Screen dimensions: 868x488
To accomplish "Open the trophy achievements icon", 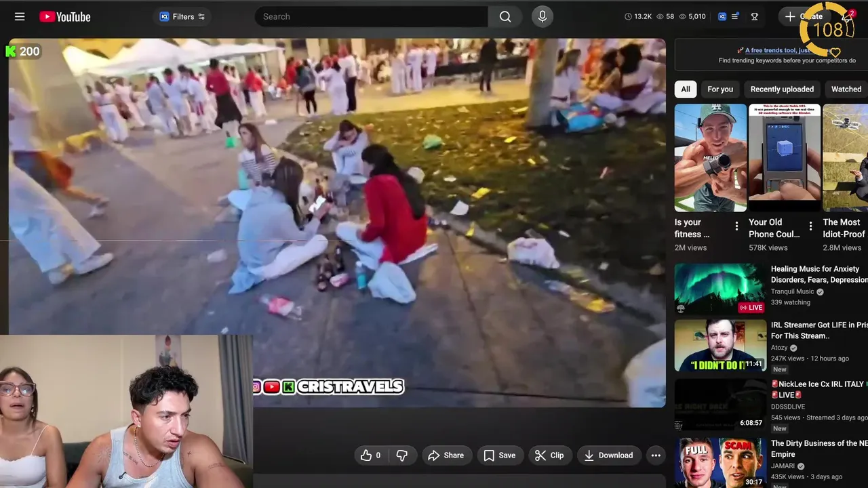I will [x=755, y=17].
